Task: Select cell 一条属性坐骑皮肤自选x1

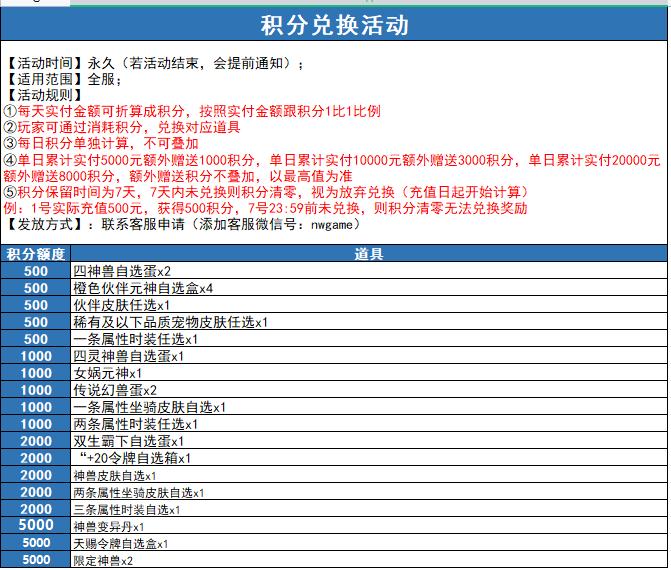Action: click(369, 407)
